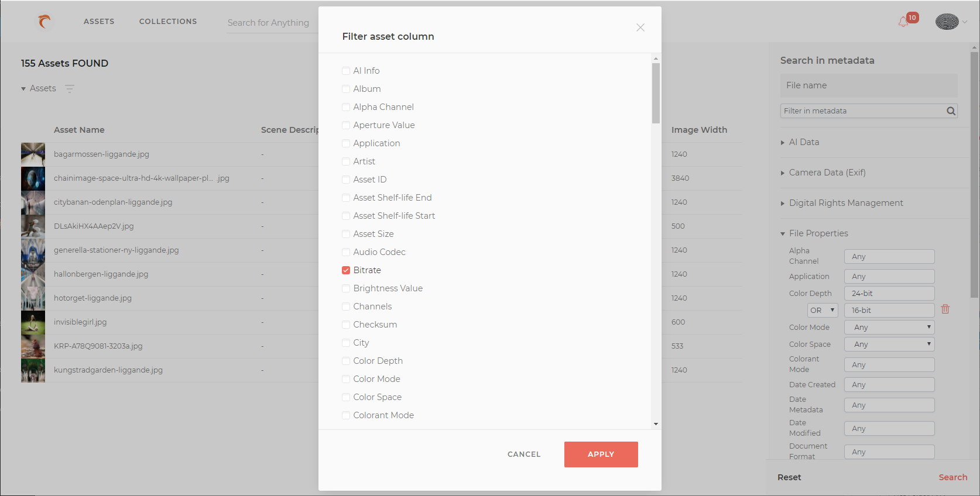
Task: Open the bagarmossen-liggande.jpg thumbnail
Action: coord(33,154)
